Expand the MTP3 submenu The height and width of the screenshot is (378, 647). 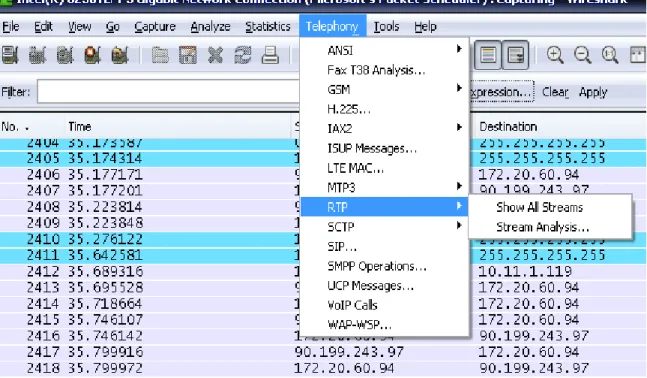click(385, 188)
